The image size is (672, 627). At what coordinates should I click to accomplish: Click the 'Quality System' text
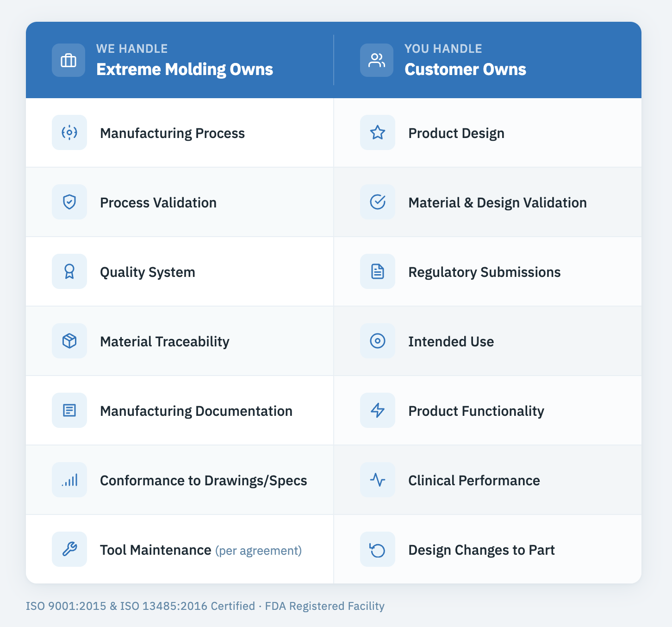[x=148, y=272]
